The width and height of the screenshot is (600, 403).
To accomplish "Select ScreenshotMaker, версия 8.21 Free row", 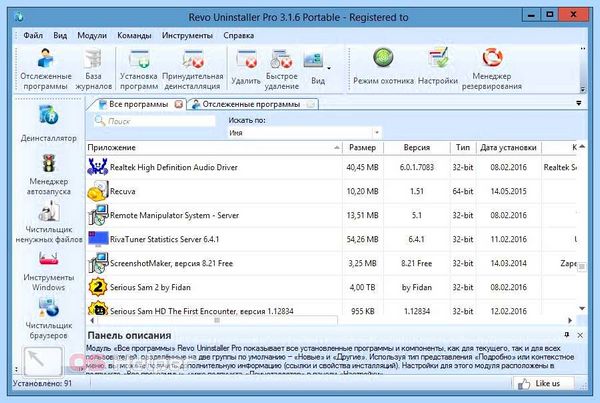I will (331, 263).
